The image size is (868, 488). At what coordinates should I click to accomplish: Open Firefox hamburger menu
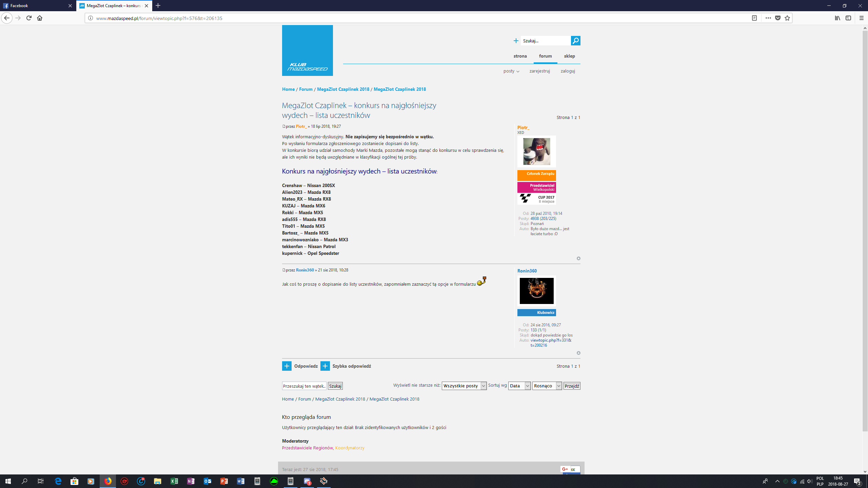tap(861, 18)
